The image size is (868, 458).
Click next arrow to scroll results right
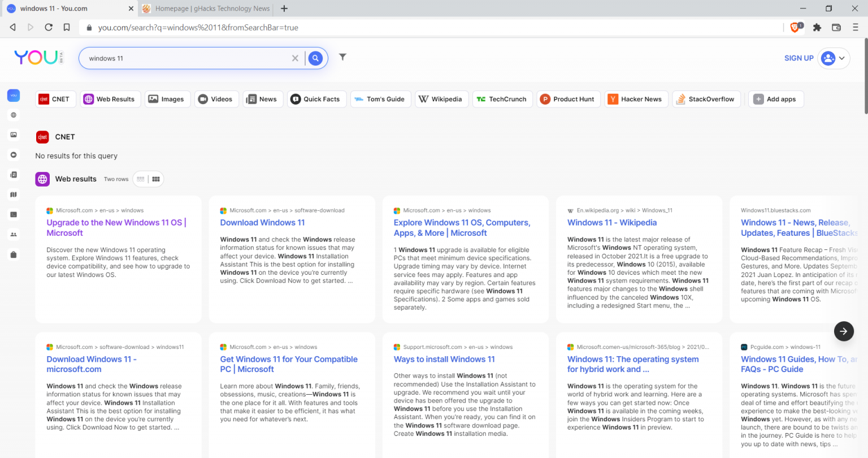coord(844,331)
